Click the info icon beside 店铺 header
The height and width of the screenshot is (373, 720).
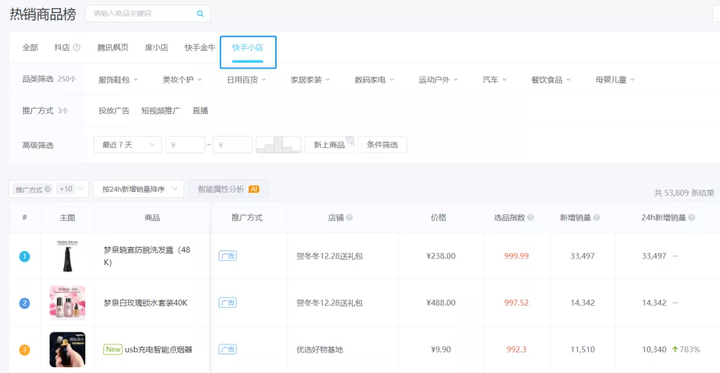click(349, 218)
